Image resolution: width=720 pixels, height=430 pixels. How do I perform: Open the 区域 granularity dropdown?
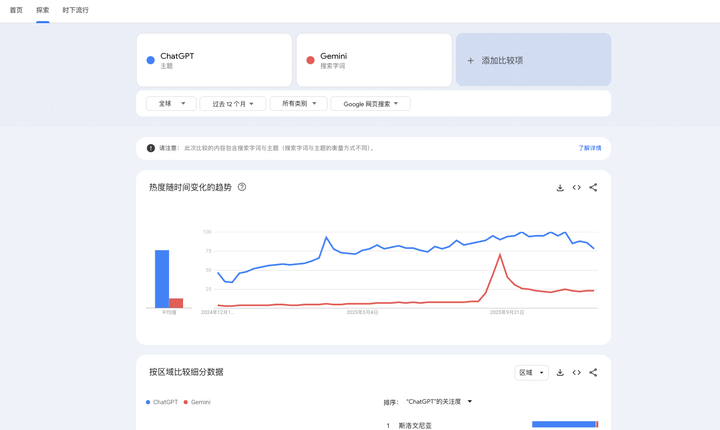(531, 373)
